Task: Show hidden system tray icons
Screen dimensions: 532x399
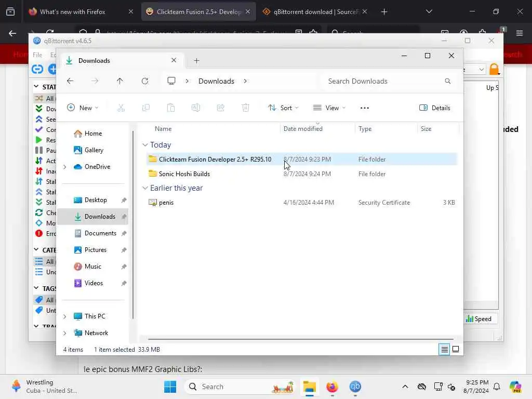Action: [x=405, y=387]
